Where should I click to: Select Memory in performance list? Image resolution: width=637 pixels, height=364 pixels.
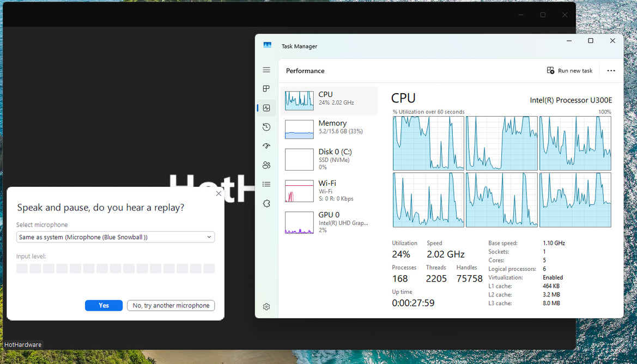(x=329, y=129)
